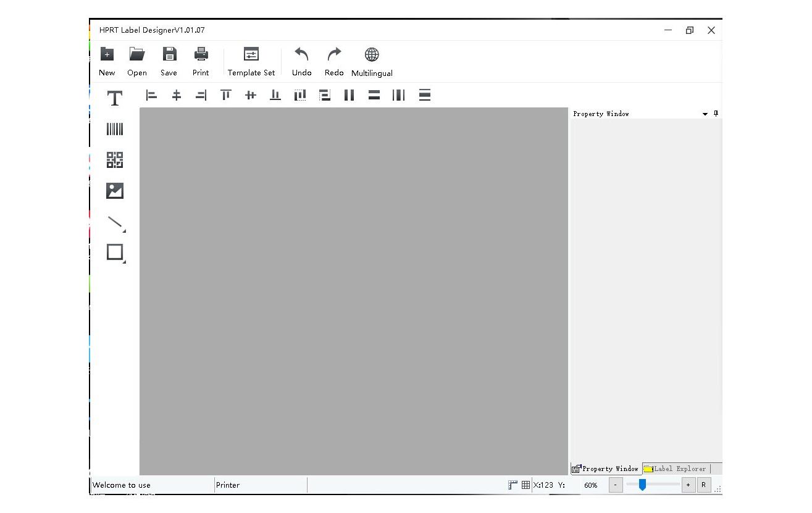Align selected objects to the left

coord(151,95)
